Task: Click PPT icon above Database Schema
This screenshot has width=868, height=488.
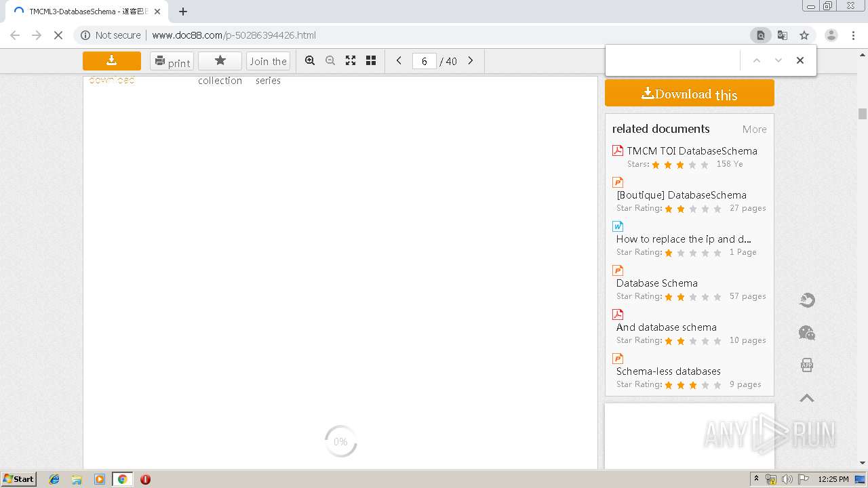Action: coord(618,270)
